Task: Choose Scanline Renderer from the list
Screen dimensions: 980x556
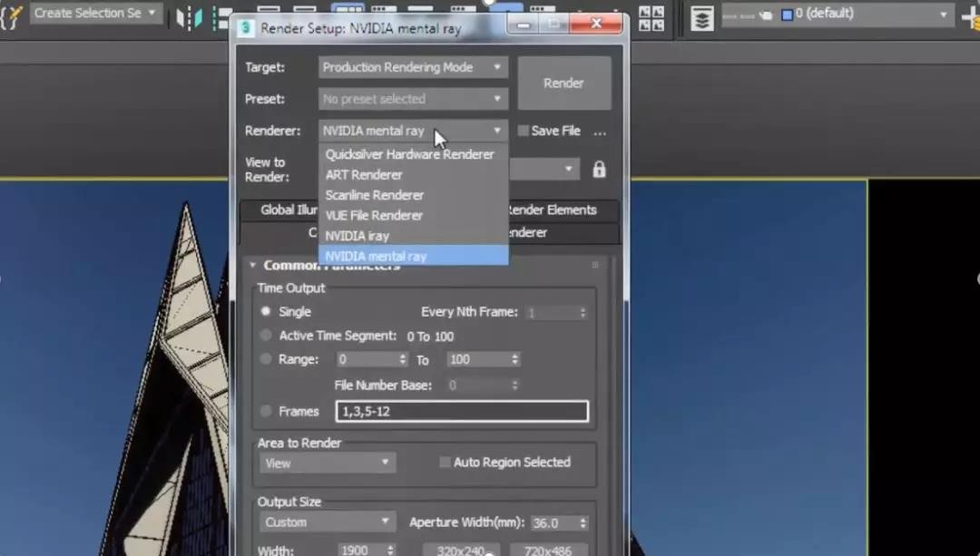Action: coord(413,195)
